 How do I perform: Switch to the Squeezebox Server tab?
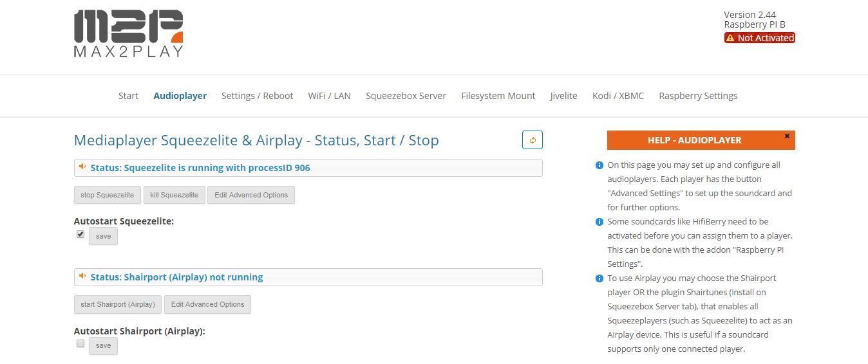point(406,96)
